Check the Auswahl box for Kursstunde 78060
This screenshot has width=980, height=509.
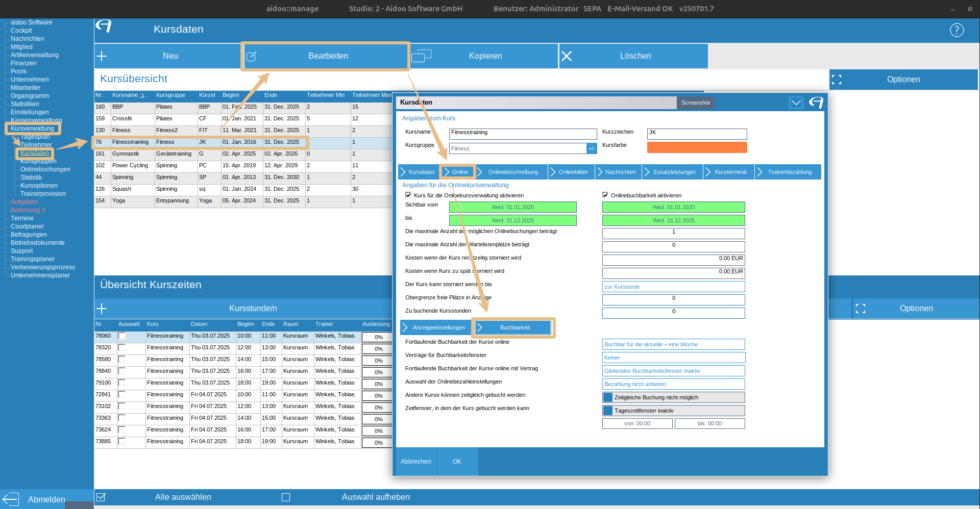(x=121, y=336)
